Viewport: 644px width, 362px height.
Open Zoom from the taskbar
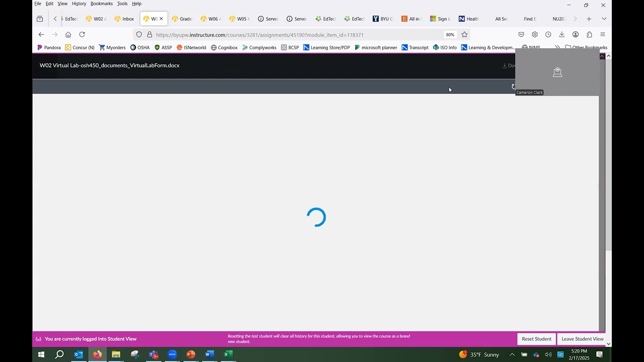[x=172, y=354]
